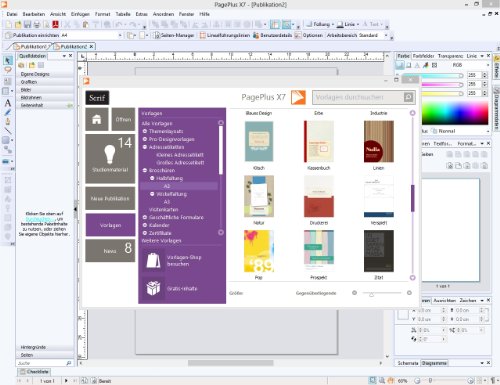Select the Pop template thumbnail
Image resolution: width=500 pixels, height=385 pixels.
pyautogui.click(x=259, y=251)
